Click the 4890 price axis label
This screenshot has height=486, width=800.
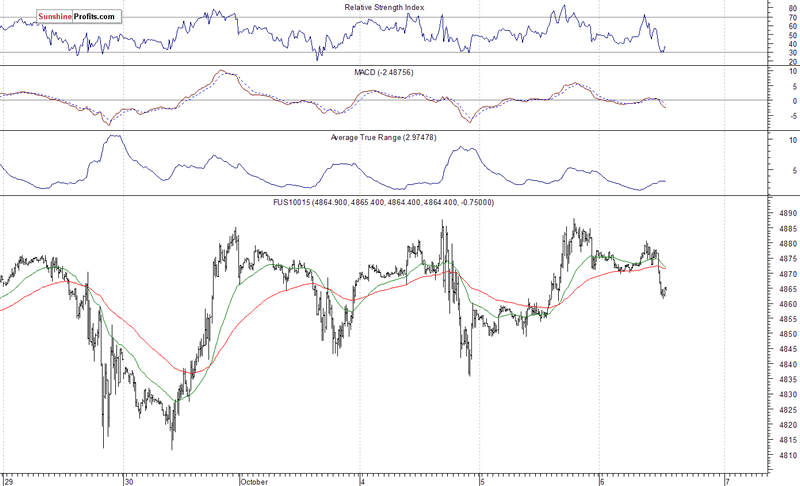pos(788,213)
